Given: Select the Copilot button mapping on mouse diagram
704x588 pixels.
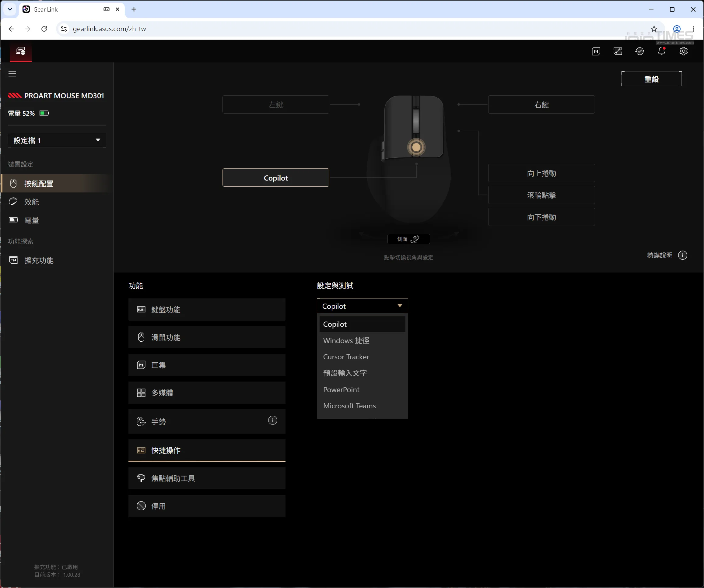Looking at the screenshot, I should click(275, 178).
